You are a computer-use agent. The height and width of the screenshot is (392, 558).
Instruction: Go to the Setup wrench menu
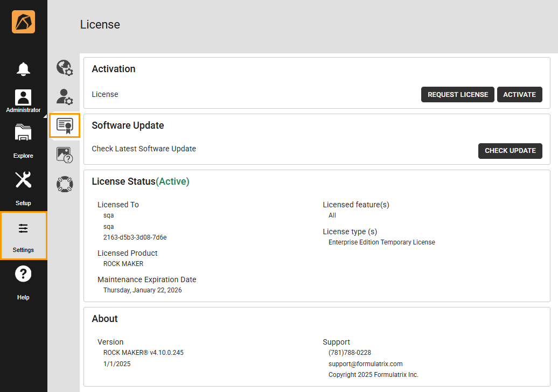coord(23,187)
